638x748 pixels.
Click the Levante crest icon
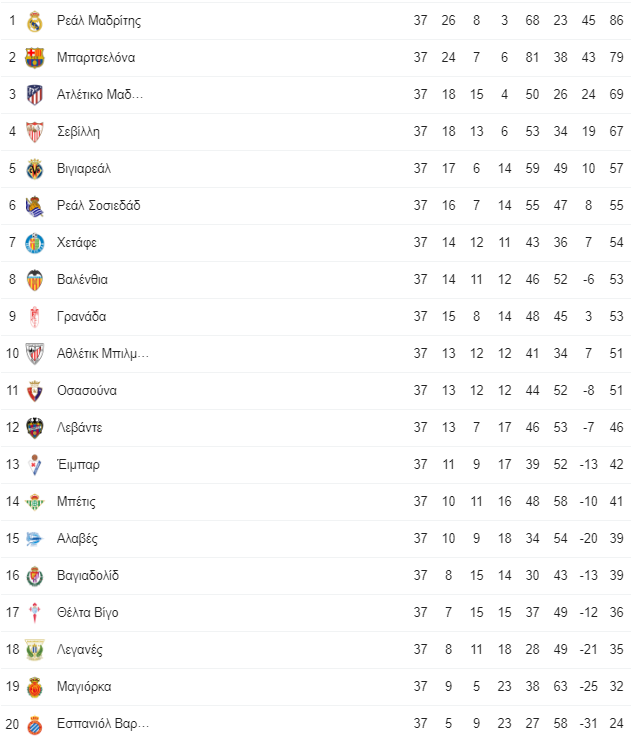click(34, 428)
